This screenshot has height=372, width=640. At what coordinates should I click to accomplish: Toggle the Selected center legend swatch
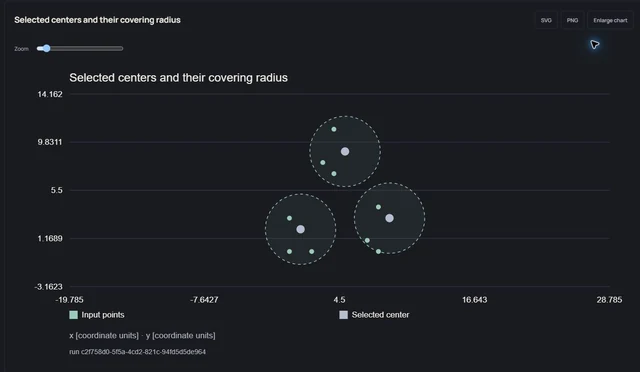coord(344,315)
